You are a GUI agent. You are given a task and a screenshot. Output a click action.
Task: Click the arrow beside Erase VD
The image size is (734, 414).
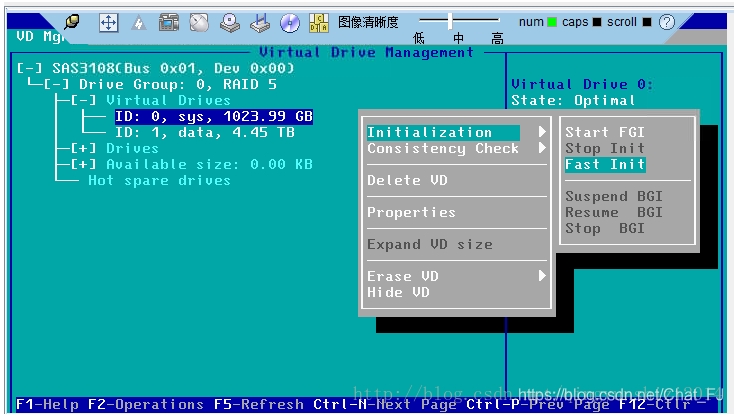[542, 276]
